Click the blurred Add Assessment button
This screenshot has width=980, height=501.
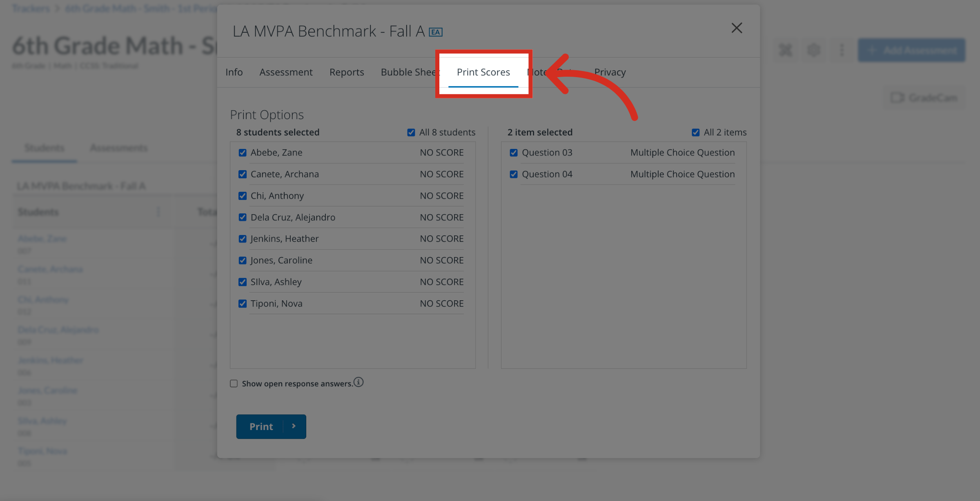tap(911, 50)
